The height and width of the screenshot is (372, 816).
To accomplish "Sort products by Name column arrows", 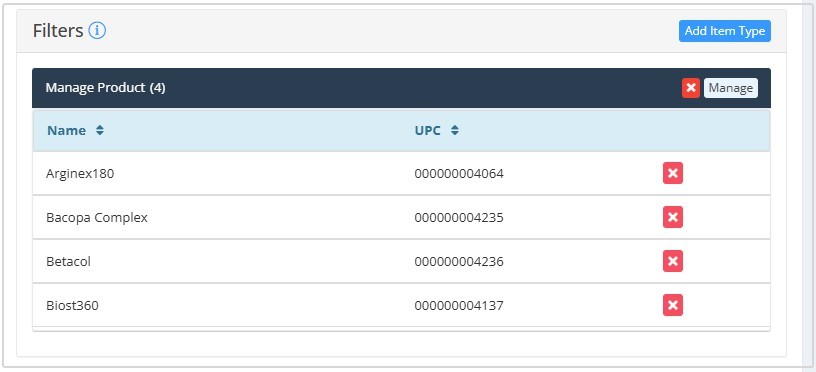I will tap(100, 131).
